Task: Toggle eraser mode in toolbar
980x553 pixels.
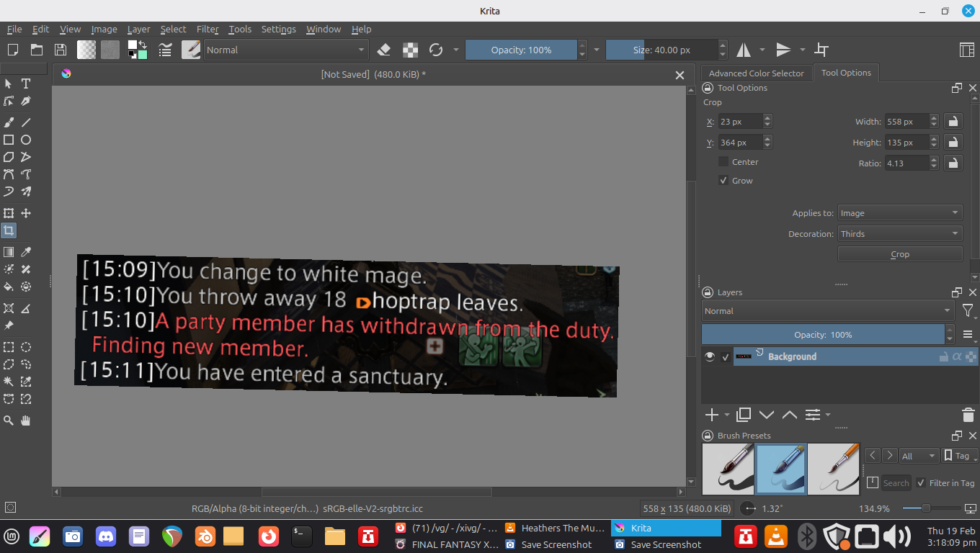Action: coord(384,50)
